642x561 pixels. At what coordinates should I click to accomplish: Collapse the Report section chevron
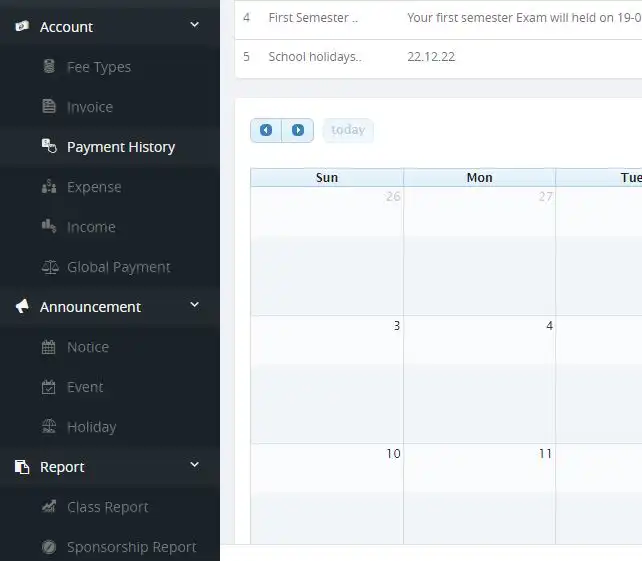(194, 466)
